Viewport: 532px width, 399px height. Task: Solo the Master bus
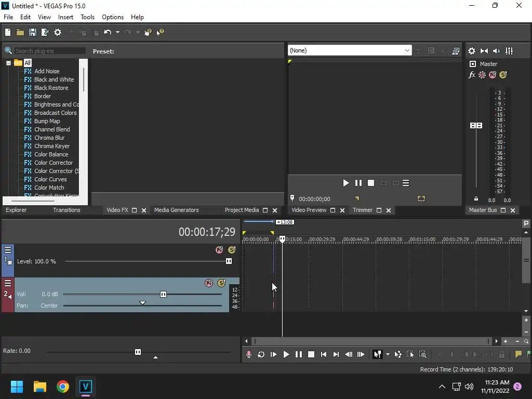point(503,75)
